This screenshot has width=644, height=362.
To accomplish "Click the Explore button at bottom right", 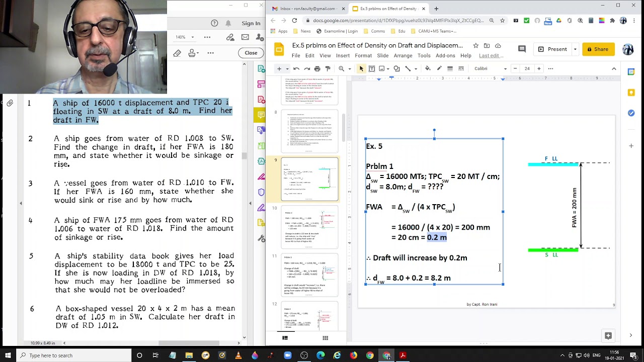I will point(608,336).
